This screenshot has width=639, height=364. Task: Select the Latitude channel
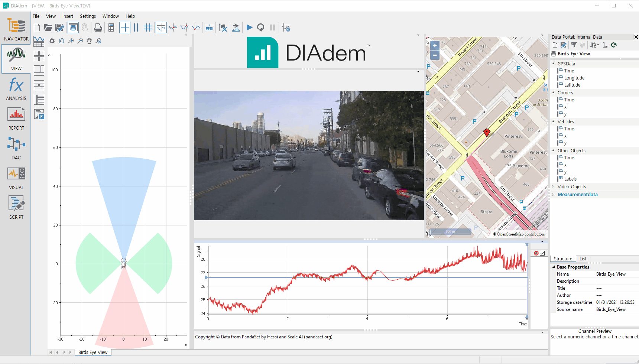572,85
